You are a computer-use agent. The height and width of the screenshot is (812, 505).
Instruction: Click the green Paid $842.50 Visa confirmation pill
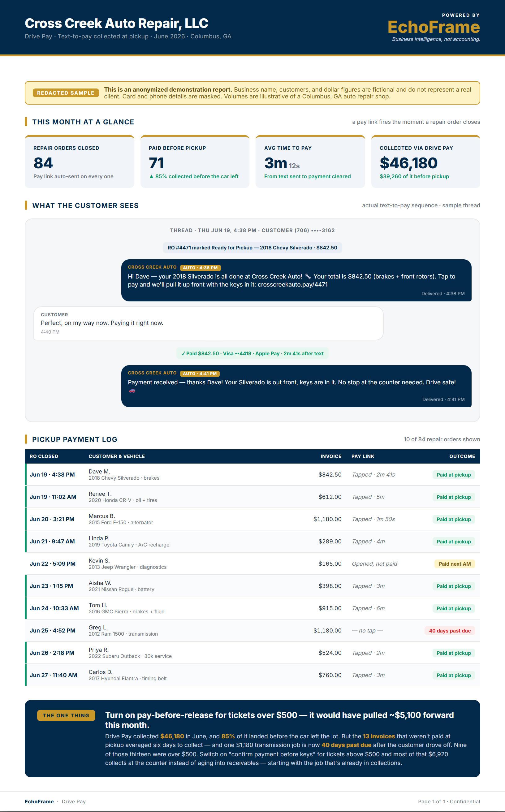point(252,353)
